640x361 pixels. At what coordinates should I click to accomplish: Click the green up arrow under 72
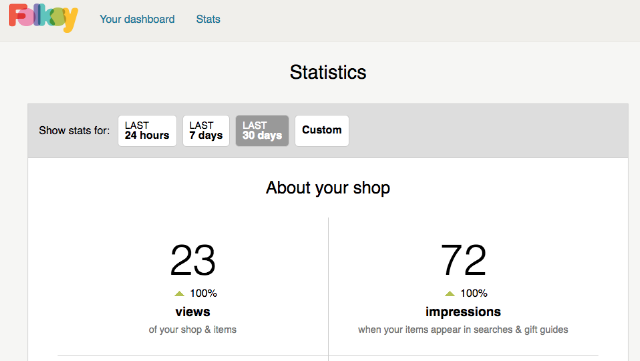pos(450,293)
